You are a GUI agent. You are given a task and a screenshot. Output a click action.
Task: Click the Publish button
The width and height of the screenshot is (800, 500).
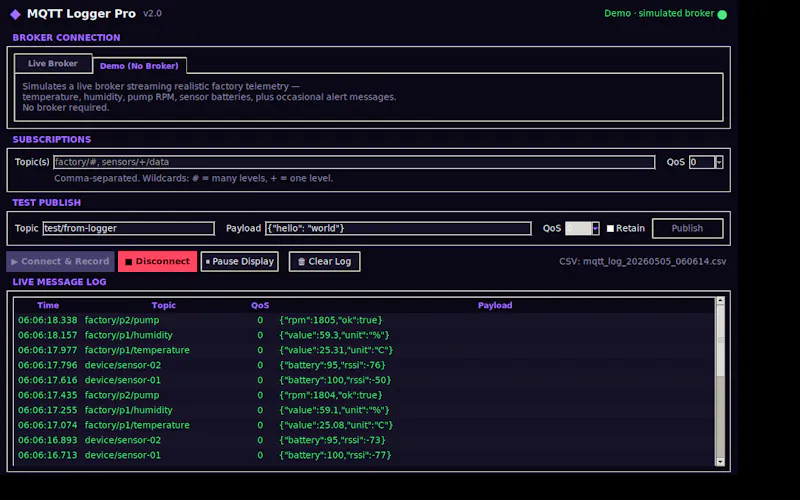point(687,228)
